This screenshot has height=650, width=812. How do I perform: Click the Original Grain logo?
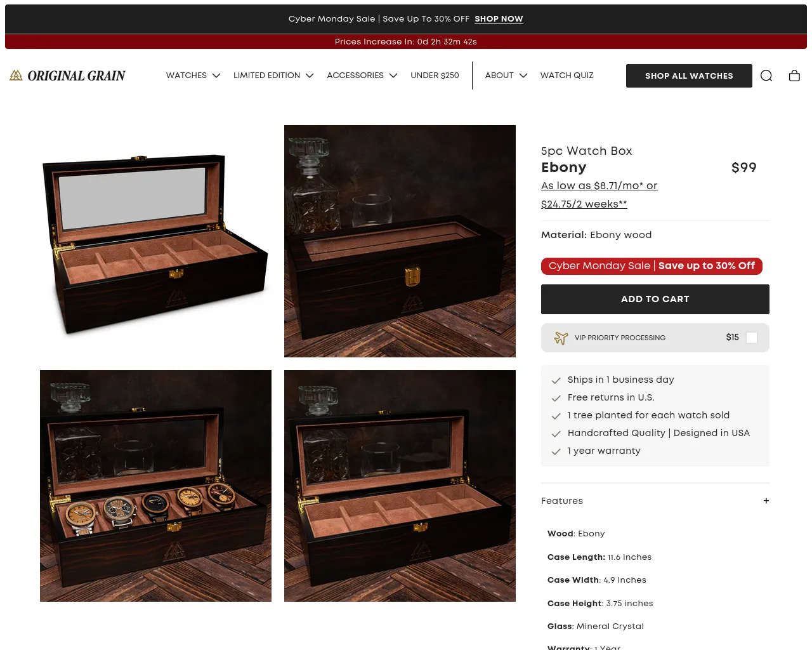(x=67, y=76)
